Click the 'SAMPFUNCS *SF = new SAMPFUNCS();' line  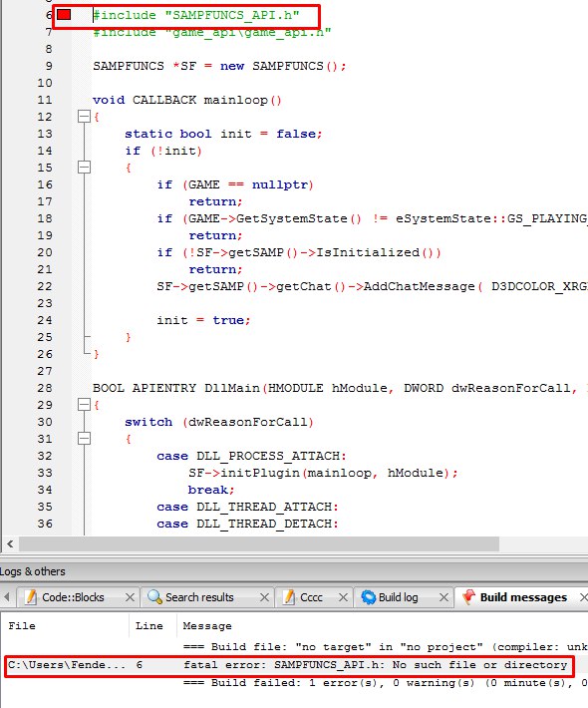click(x=219, y=66)
